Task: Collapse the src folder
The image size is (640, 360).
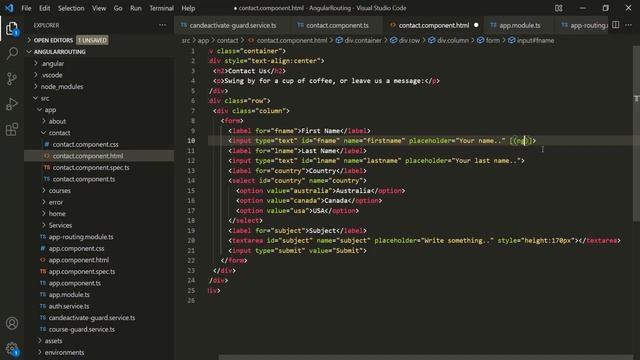Action: pyautogui.click(x=44, y=98)
